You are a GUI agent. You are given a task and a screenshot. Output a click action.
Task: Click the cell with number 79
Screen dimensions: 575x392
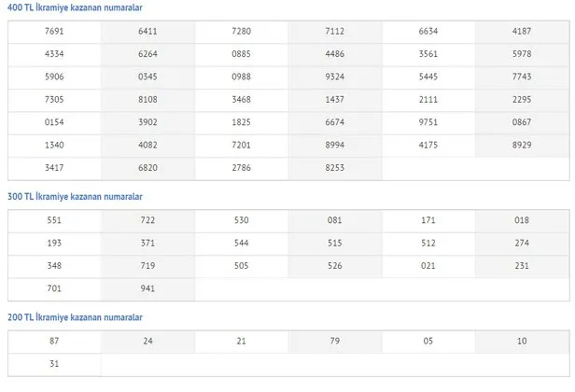coord(335,341)
